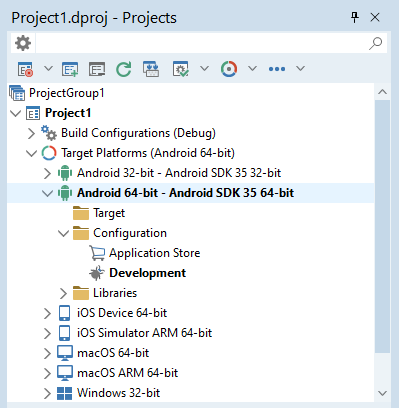Viewport: 399px width, 408px height.
Task: Open the Projects panel options gear
Action: [x=23, y=43]
